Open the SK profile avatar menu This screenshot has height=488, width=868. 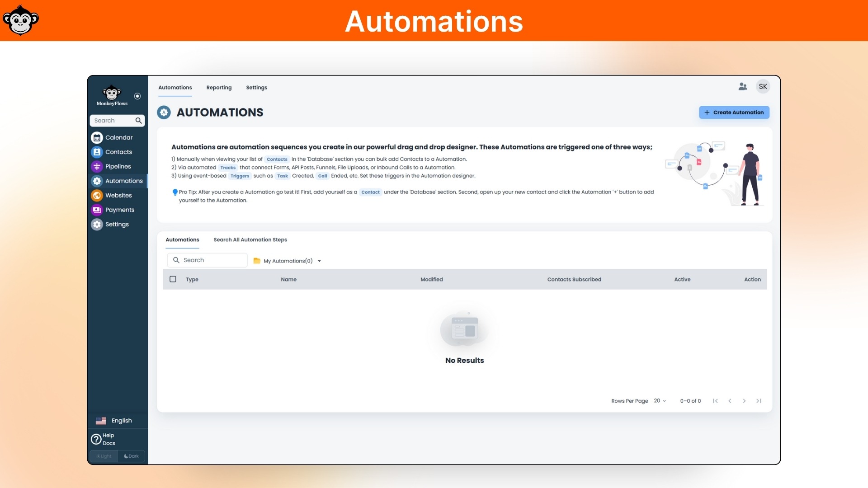(763, 86)
